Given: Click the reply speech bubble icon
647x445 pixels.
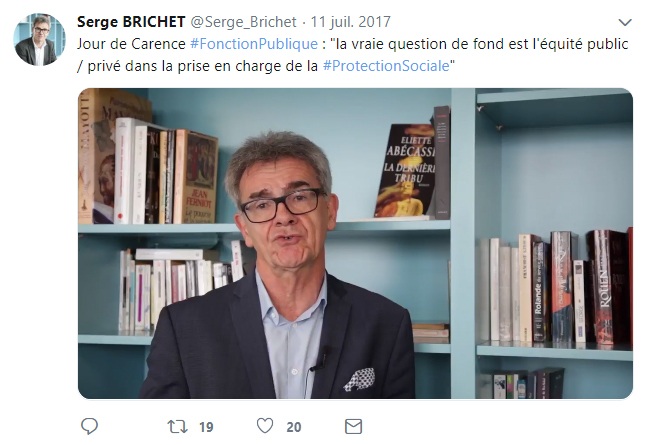Looking at the screenshot, I should pyautogui.click(x=89, y=426).
